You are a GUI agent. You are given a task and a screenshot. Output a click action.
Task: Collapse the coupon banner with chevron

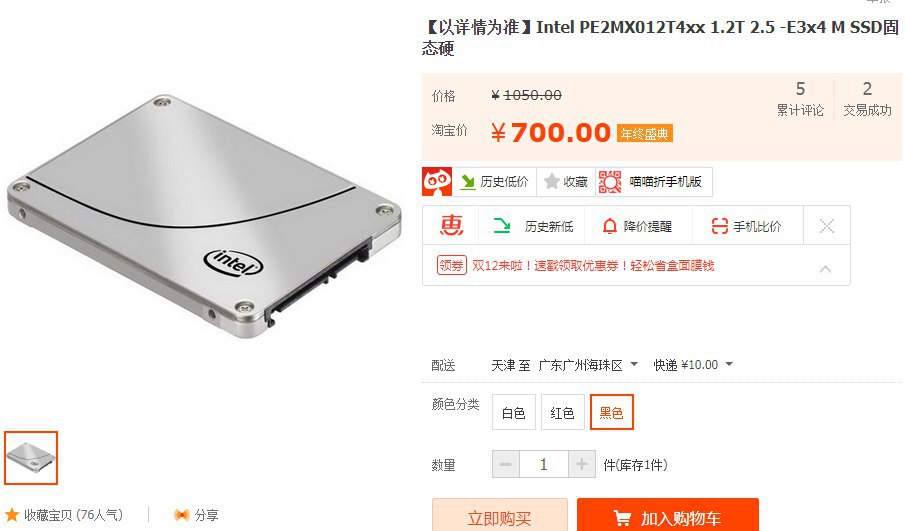825,269
